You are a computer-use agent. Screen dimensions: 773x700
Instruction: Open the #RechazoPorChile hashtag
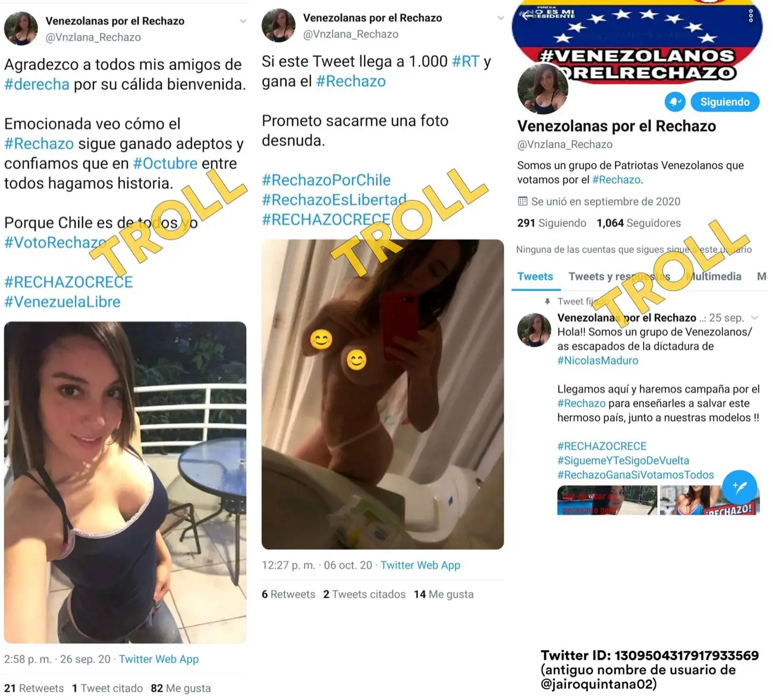[326, 180]
